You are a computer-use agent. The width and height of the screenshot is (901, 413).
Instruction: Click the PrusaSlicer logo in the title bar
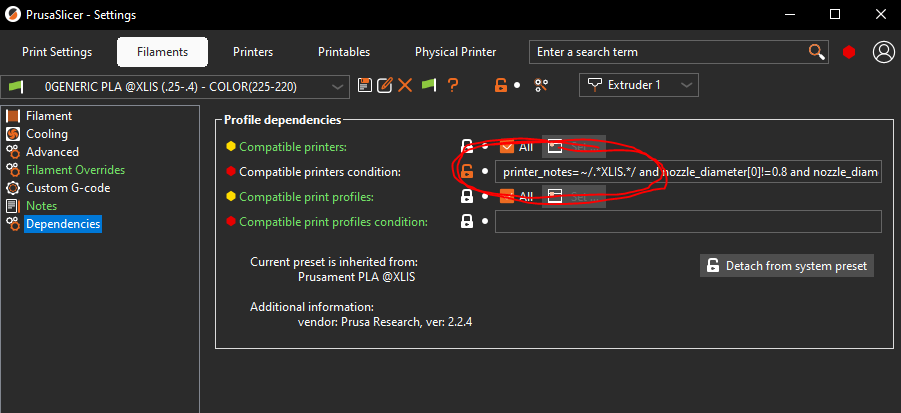pyautogui.click(x=11, y=14)
